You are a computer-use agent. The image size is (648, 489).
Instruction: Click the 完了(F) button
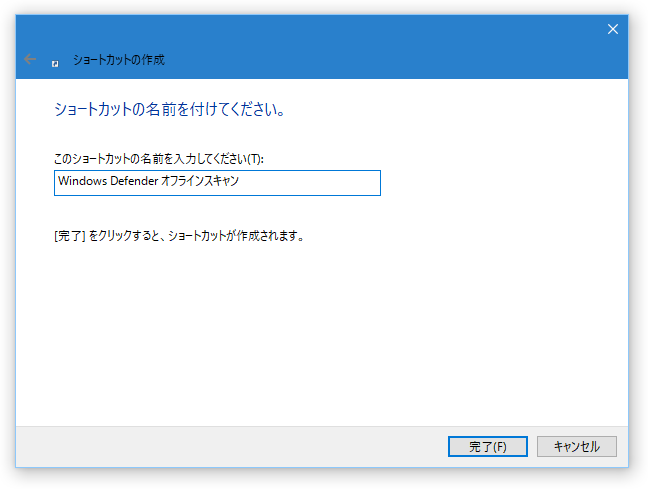488,446
